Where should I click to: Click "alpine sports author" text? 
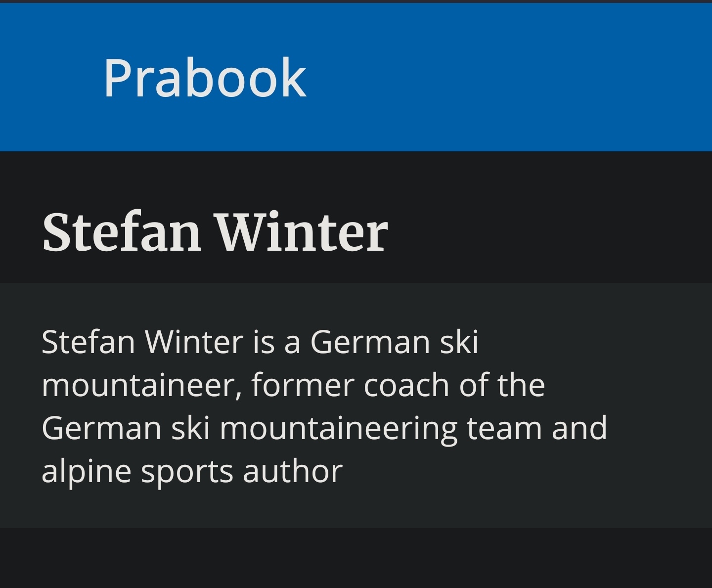192,471
